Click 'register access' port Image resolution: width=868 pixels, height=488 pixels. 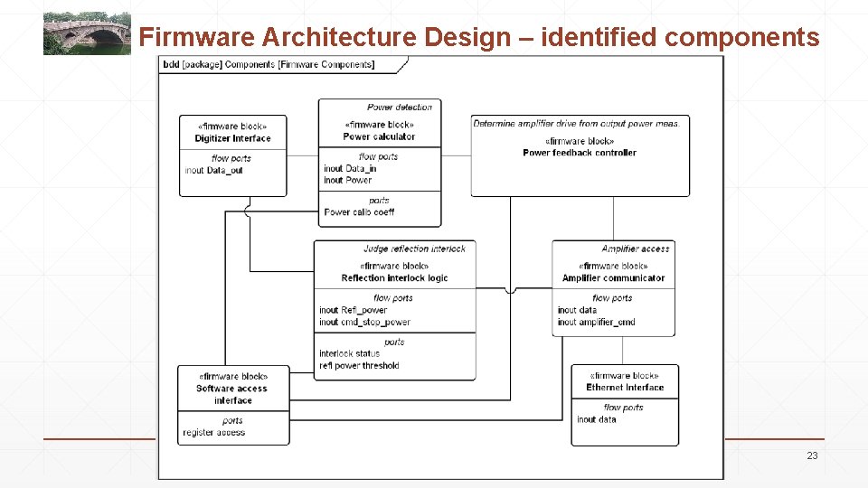pyautogui.click(x=213, y=433)
